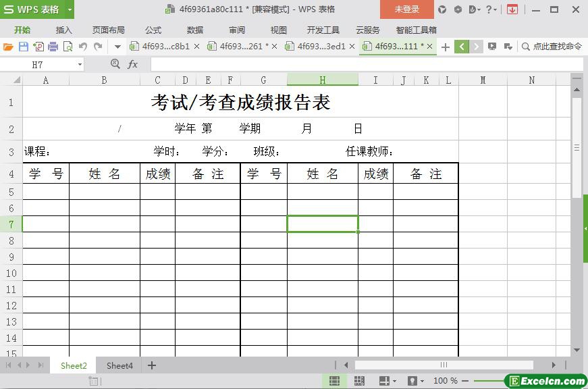The width and height of the screenshot is (588, 389).
Task: Click the export to PDF icon
Action: 38,47
